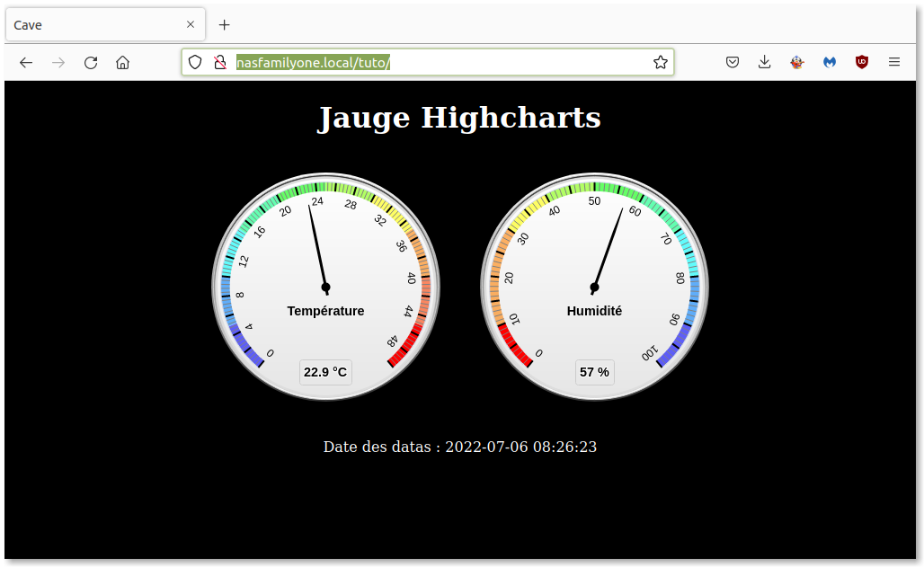The width and height of the screenshot is (924, 567).
Task: Select the Cave tab
Action: click(105, 25)
